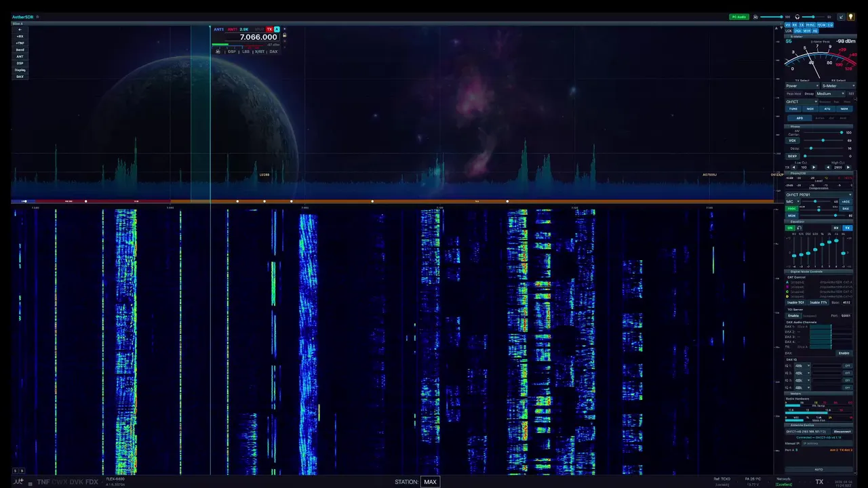This screenshot has width=868, height=488.
Task: Click the TCI Server Enable button
Action: pyautogui.click(x=793, y=315)
